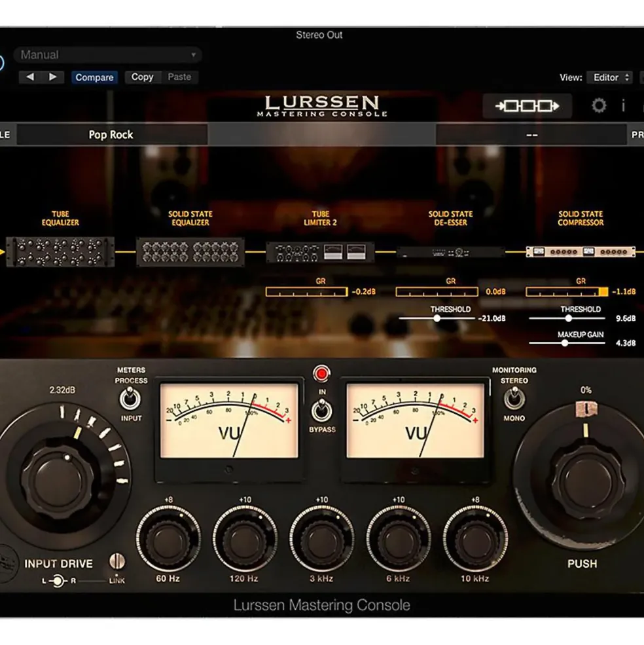Viewport: 644px width, 645px height.
Task: Click the Tube Limiter GR meter
Action: (x=307, y=291)
